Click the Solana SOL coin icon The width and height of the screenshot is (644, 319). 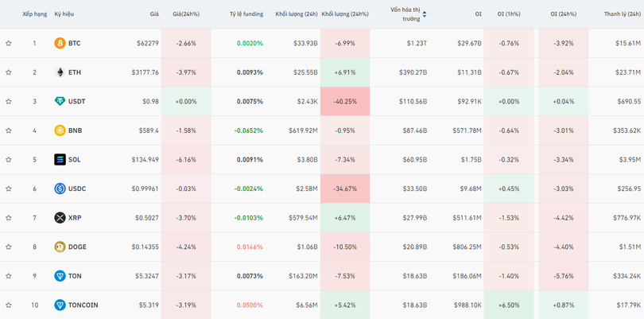coord(60,159)
